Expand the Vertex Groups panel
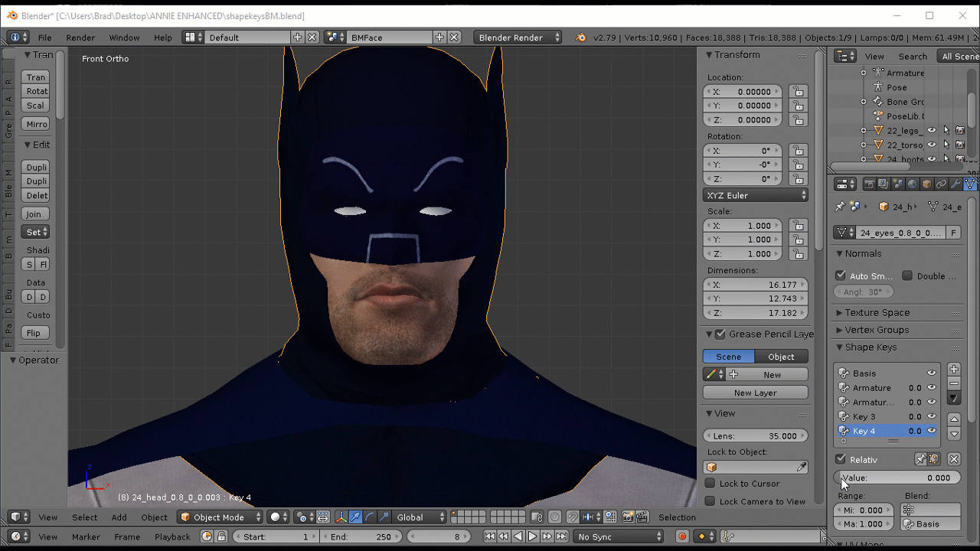 tap(877, 330)
